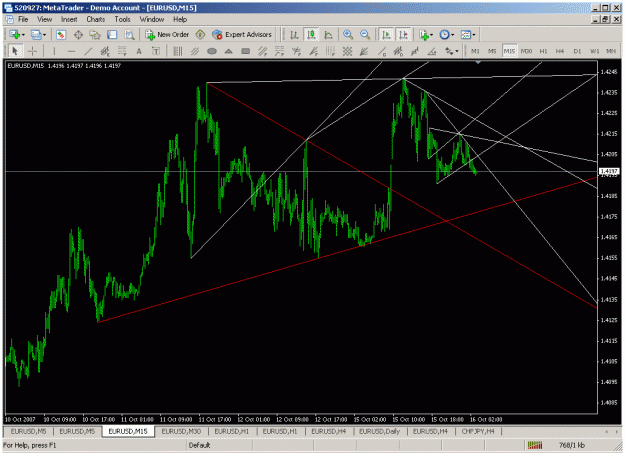Expand the Profiles dropdown arrow
The image size is (625, 453).
click(44, 35)
